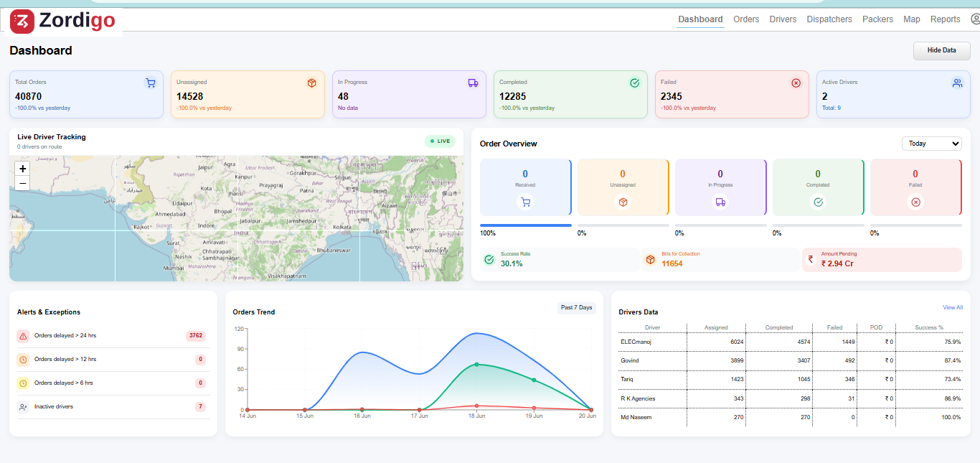Image resolution: width=980 pixels, height=463 pixels.
Task: Click the Total Orders value 40870
Action: pyautogui.click(x=28, y=96)
